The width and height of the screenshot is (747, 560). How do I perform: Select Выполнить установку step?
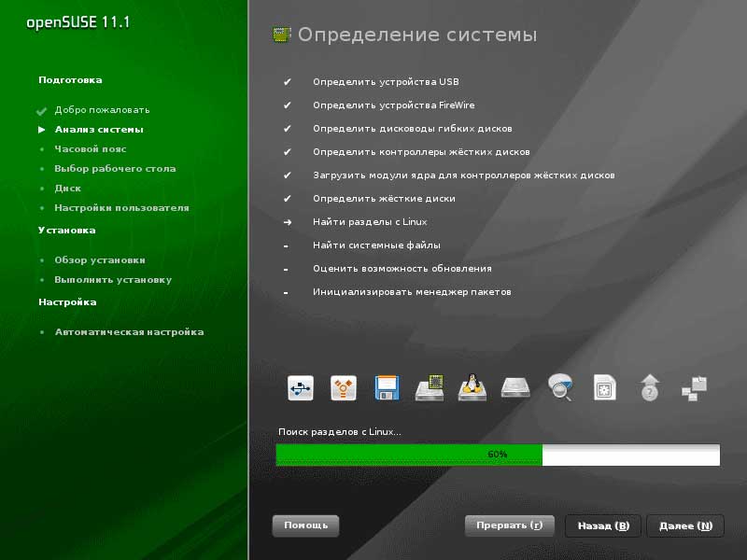point(113,279)
